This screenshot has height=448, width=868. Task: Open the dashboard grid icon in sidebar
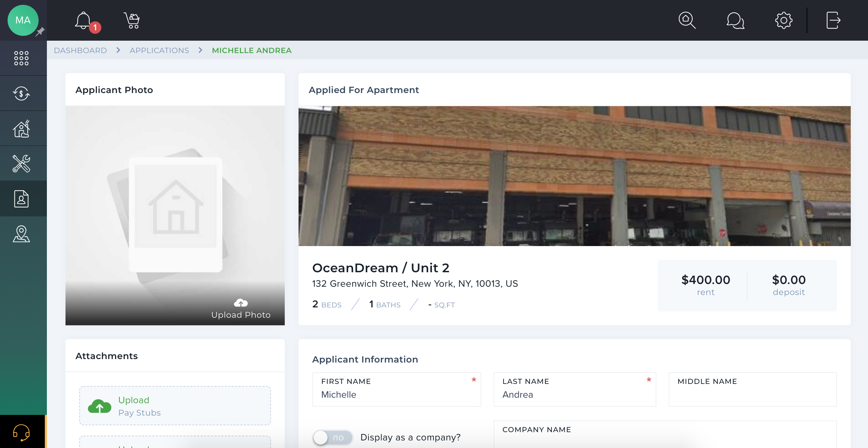[21, 58]
